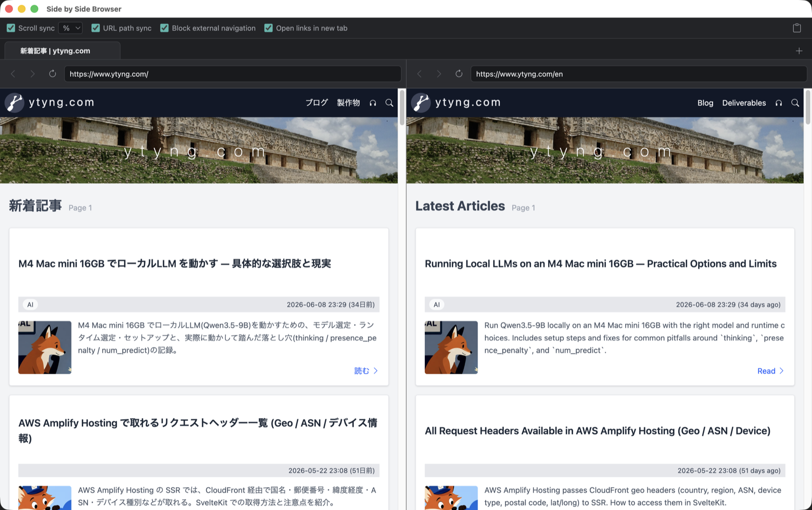Click the 読む link on first article
Viewport: 812px width, 510px height.
click(362, 371)
